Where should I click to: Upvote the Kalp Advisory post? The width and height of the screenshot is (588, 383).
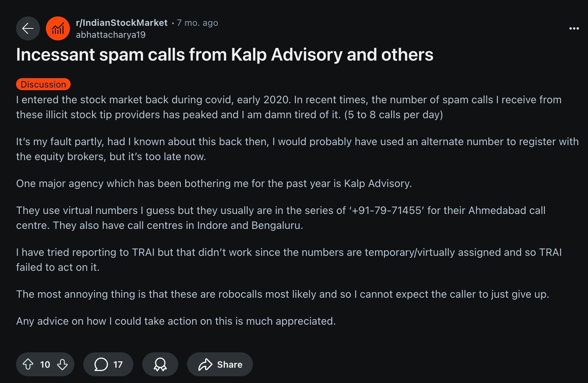[28, 364]
